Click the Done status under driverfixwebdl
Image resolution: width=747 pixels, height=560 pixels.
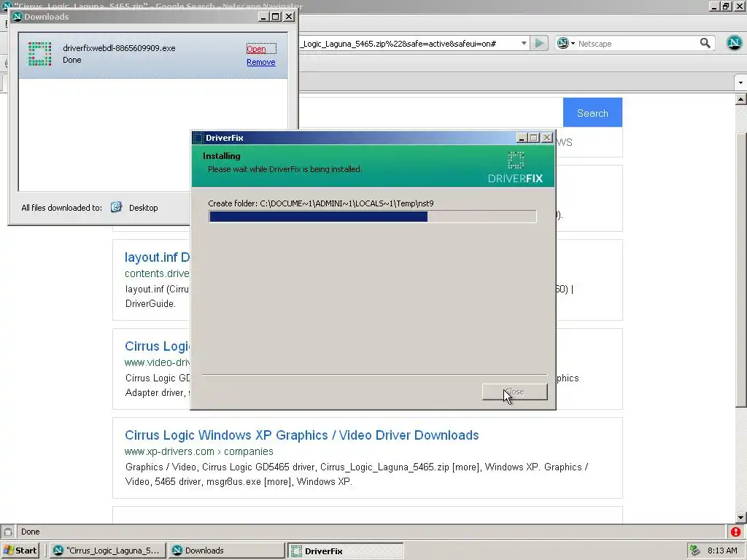[x=72, y=60]
